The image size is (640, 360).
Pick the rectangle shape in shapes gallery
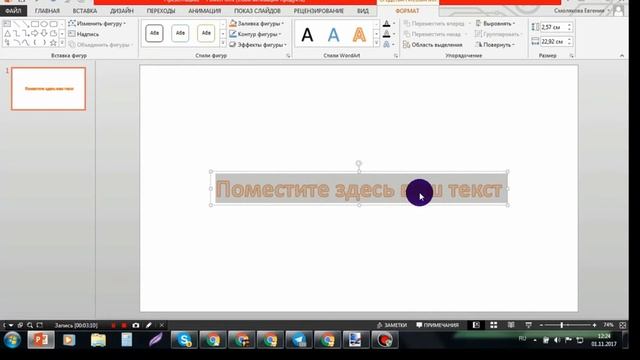[x=35, y=24]
